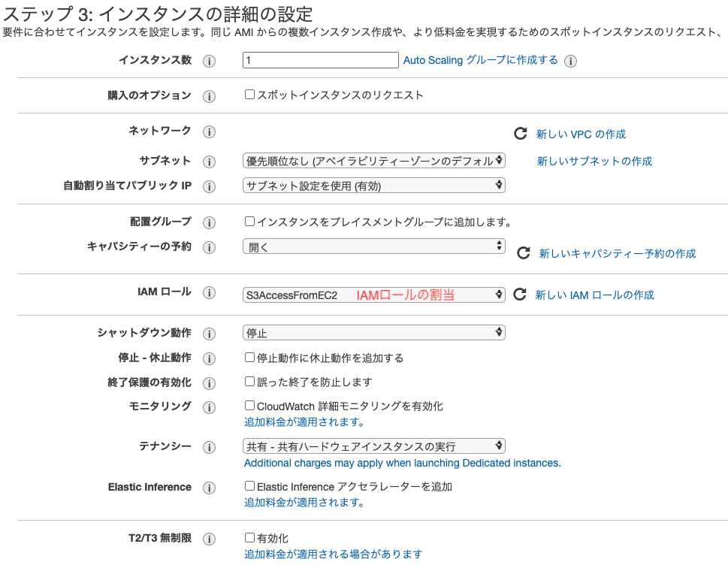This screenshot has height=571, width=728.
Task: Click info icon next to 配置グループ
Action: [209, 222]
